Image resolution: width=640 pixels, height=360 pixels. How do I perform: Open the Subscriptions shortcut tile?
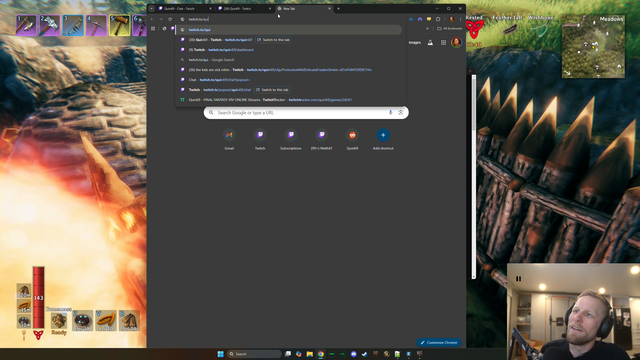291,139
